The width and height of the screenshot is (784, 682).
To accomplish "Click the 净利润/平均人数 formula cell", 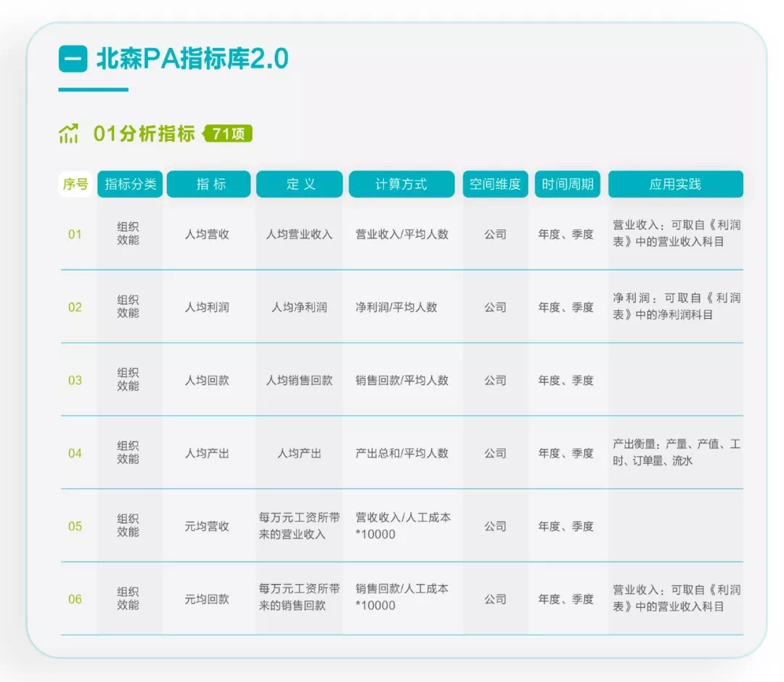I will 401,307.
